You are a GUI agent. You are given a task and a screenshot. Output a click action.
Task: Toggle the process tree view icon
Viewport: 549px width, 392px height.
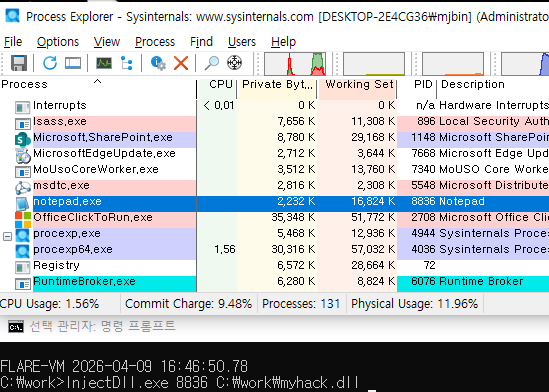(x=126, y=63)
